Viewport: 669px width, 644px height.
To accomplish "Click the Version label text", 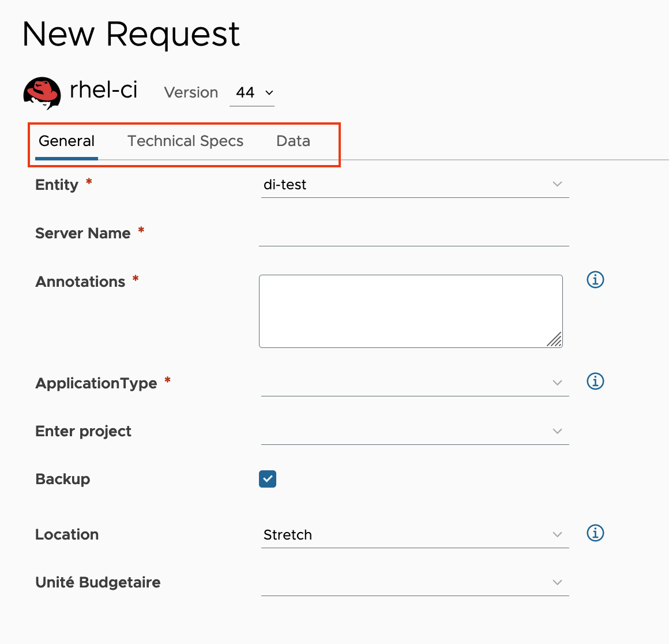I will point(191,93).
